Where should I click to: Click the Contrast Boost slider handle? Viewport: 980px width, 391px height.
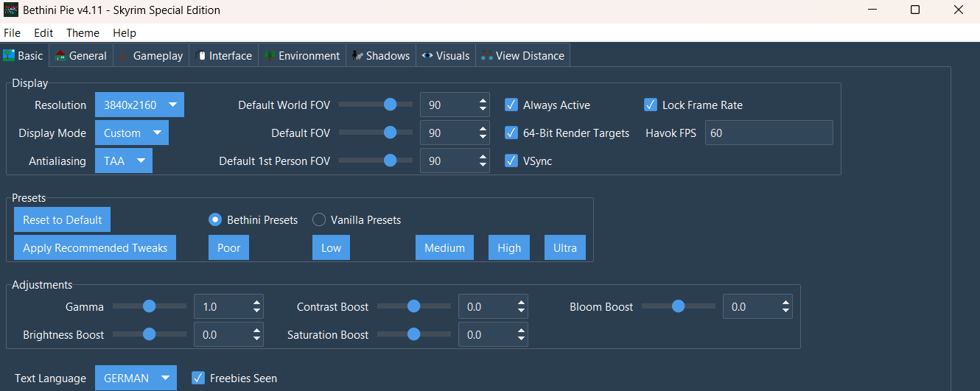pos(413,306)
